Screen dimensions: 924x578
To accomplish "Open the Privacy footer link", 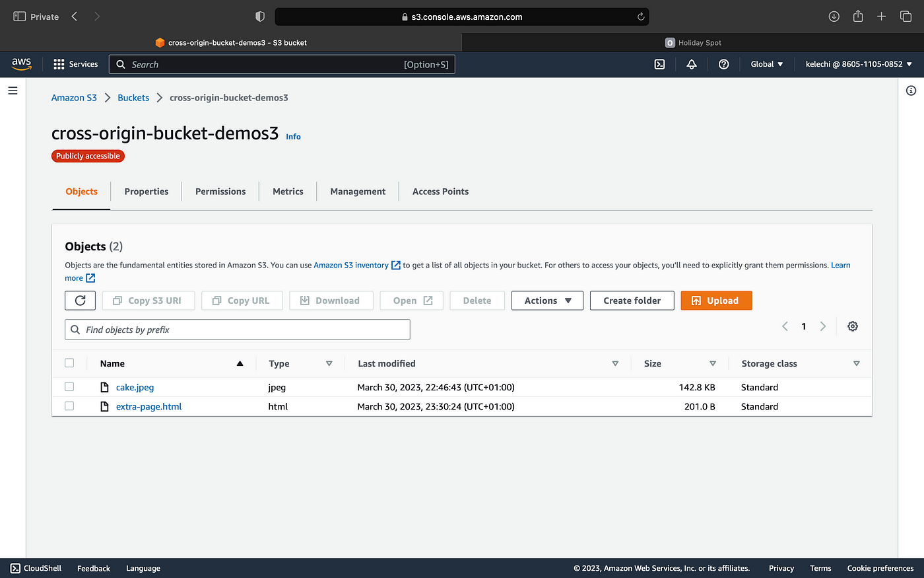I will pyautogui.click(x=781, y=568).
